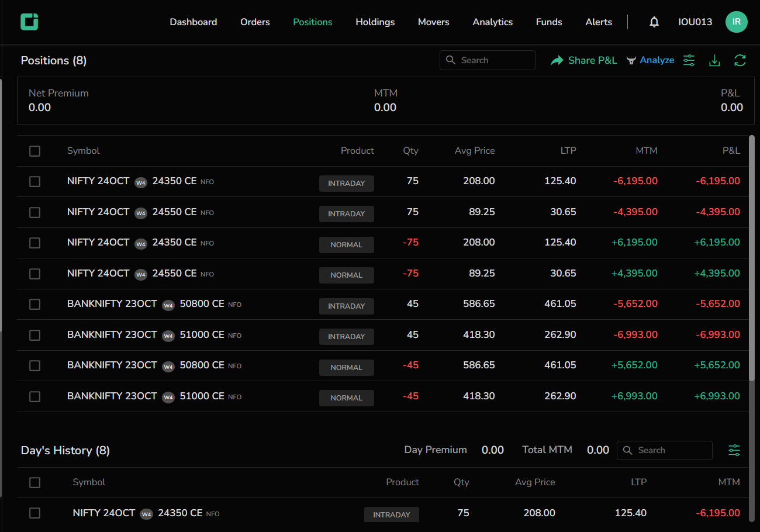Screen dimensions: 760x532
Task: Refresh the positions table
Action: coord(740,60)
